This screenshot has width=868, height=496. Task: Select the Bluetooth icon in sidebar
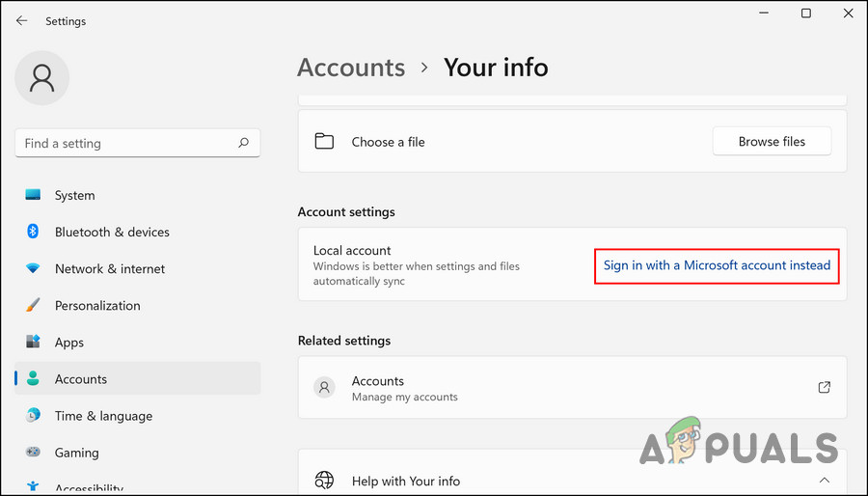coord(33,232)
